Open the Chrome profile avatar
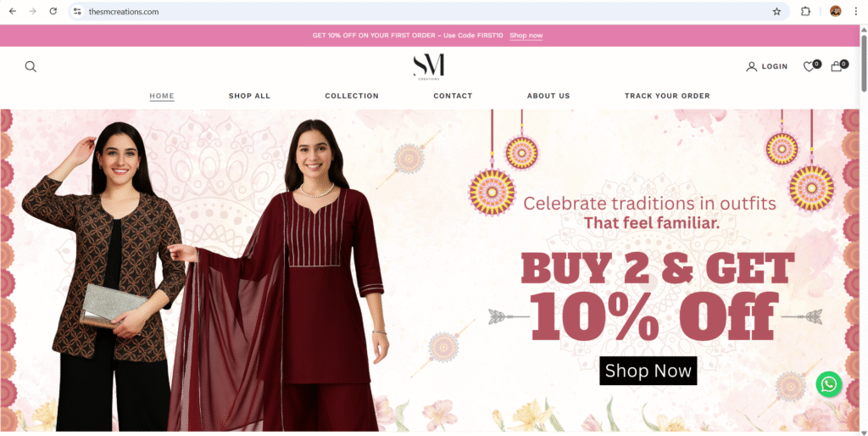The height and width of the screenshot is (436, 868). click(835, 11)
